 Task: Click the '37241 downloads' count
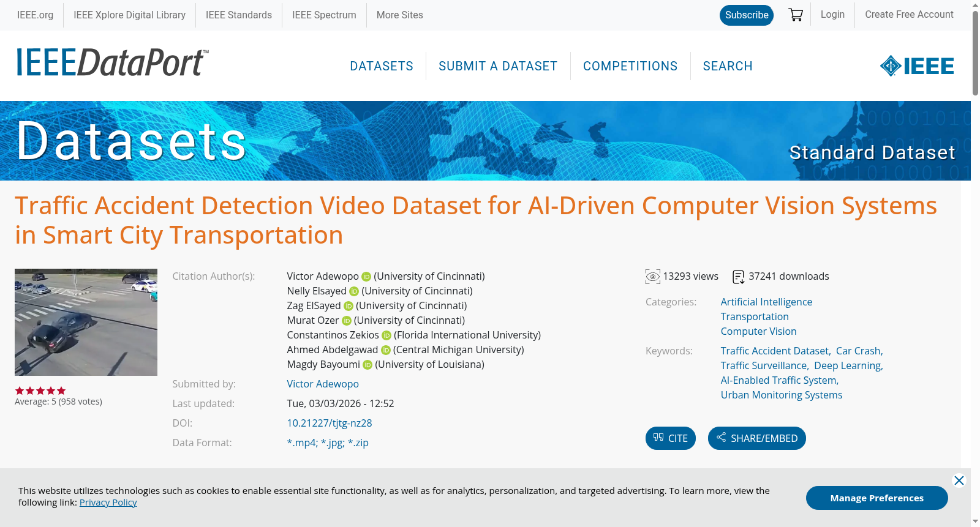[x=789, y=277]
